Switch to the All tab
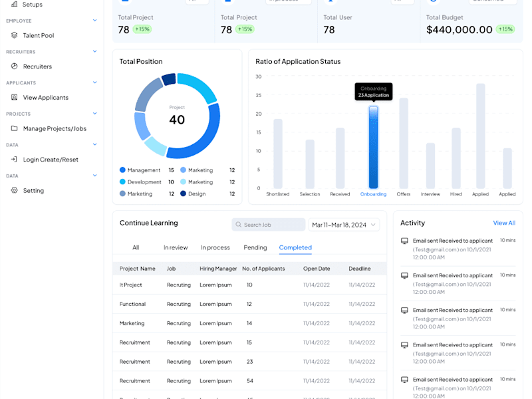Image resolution: width=532 pixels, height=399 pixels. pyautogui.click(x=136, y=247)
